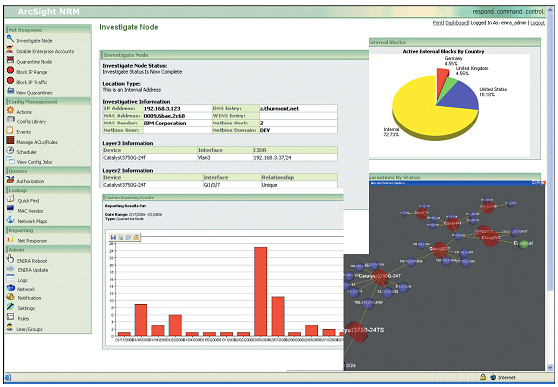Click the Scheduler clock icon

pos(10,150)
